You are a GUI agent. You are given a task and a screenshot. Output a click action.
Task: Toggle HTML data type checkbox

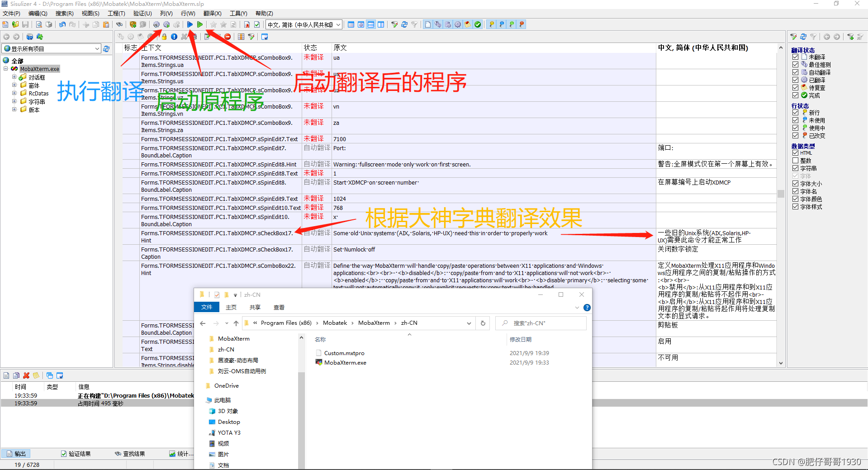[795, 153]
